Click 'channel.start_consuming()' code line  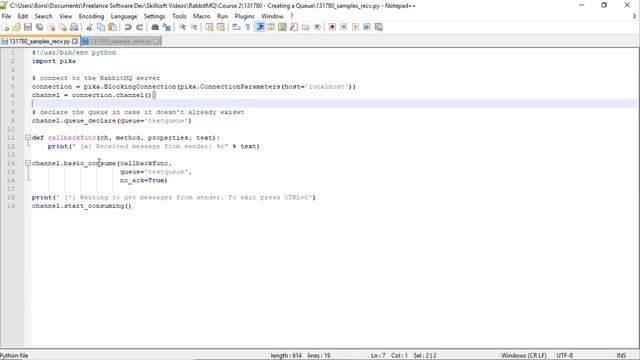click(x=82, y=206)
